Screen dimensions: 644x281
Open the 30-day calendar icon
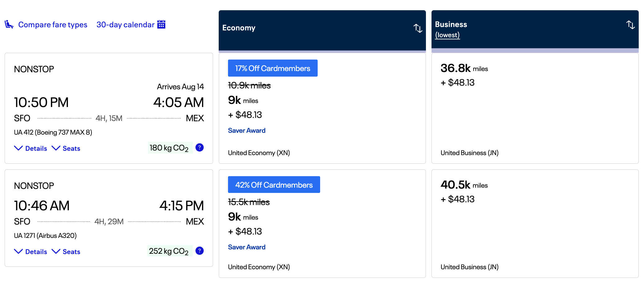coord(161,24)
